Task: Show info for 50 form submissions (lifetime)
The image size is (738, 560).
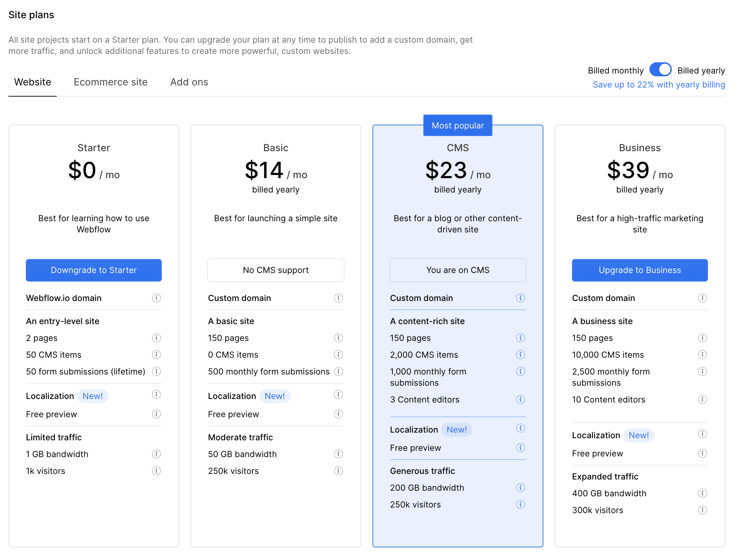Action: tap(156, 371)
